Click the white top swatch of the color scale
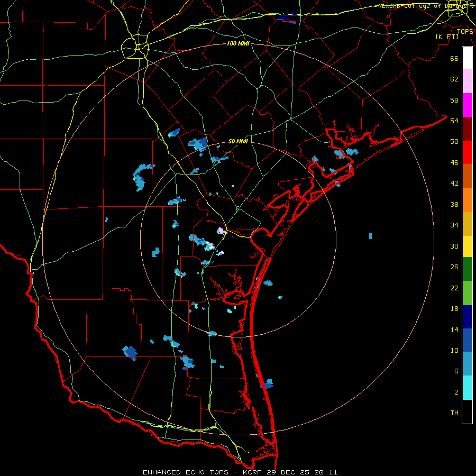 (467, 58)
